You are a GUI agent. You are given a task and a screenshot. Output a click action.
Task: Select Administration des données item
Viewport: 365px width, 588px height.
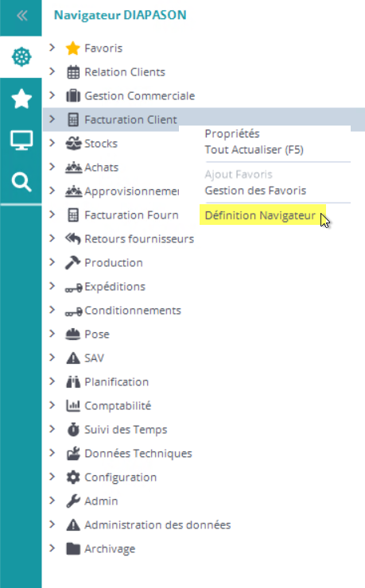(157, 525)
